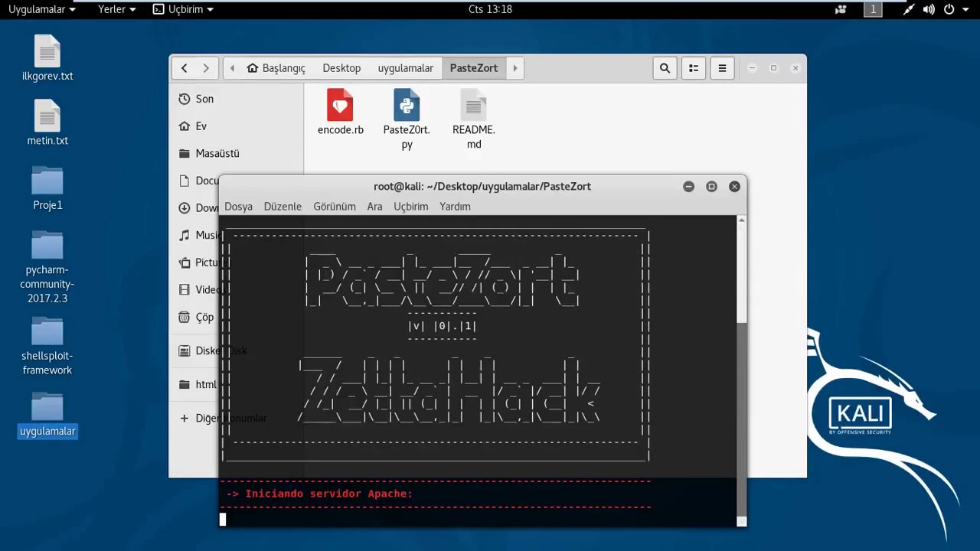The width and height of the screenshot is (980, 551).
Task: Open the terminal Düzenle menu
Action: 283,207
